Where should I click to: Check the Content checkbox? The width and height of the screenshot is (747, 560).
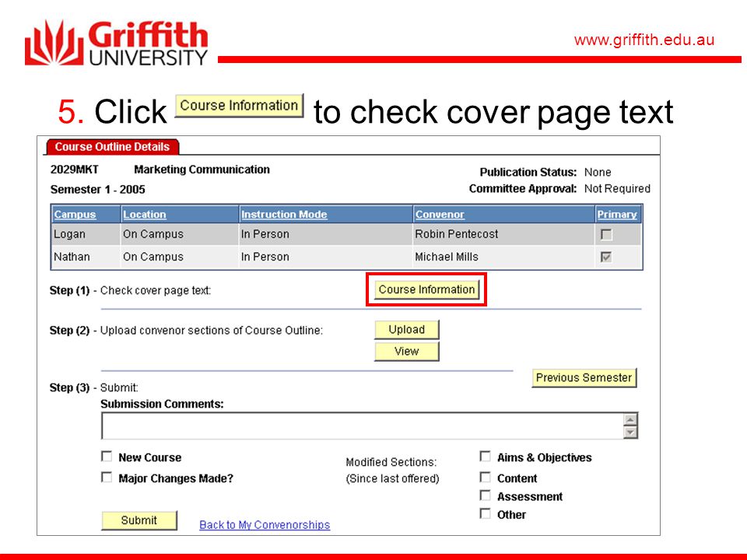click(485, 477)
